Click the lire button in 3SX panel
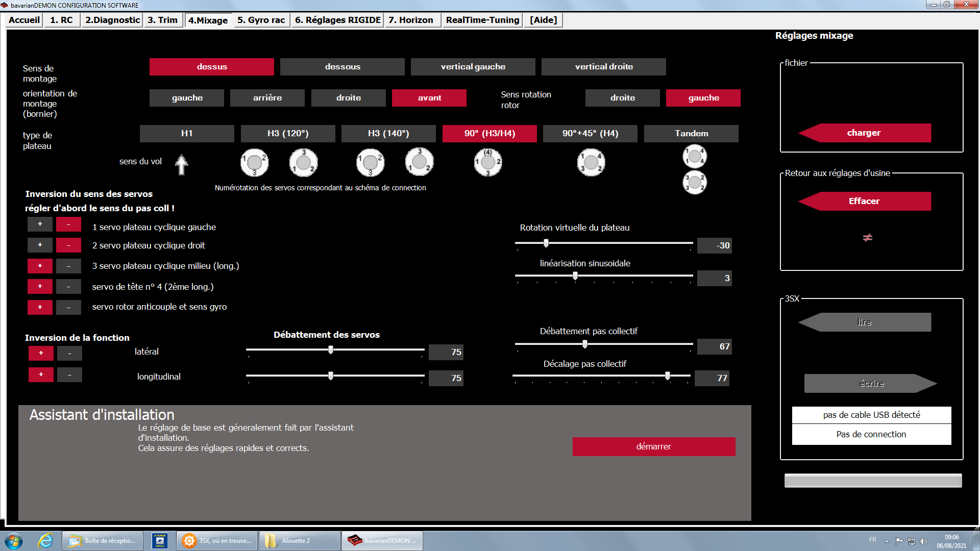Screen dimensions: 980x551 (x=864, y=322)
